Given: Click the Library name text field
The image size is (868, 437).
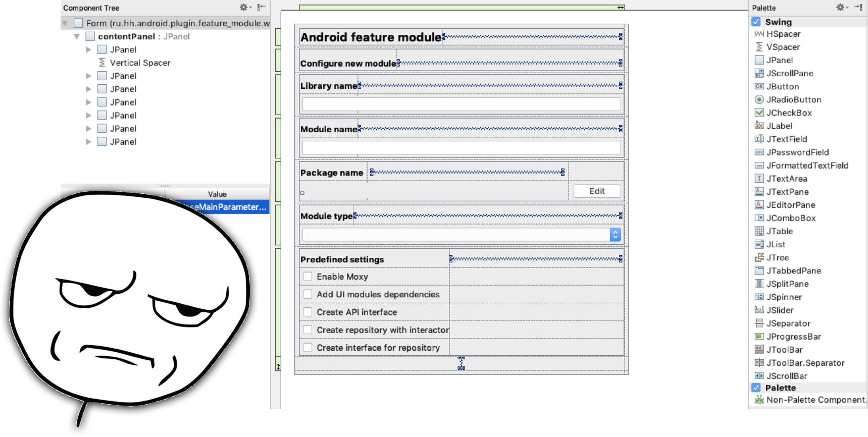Looking at the screenshot, I should pos(462,104).
